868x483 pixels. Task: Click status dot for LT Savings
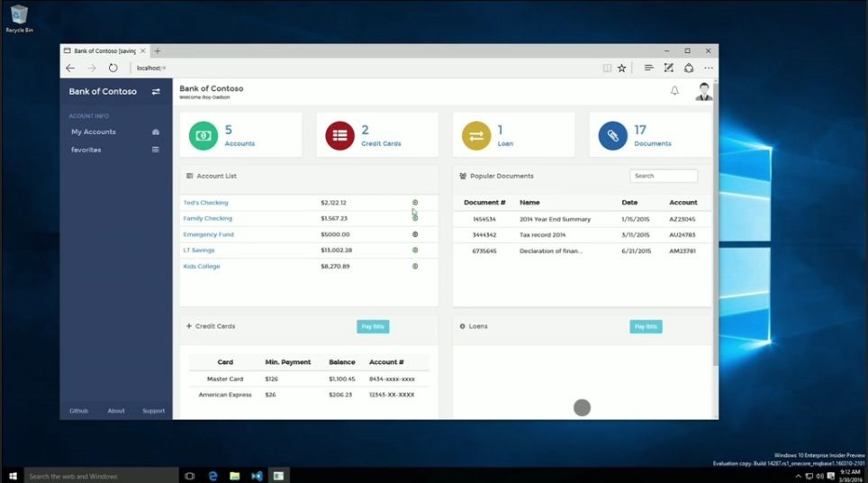pos(415,251)
